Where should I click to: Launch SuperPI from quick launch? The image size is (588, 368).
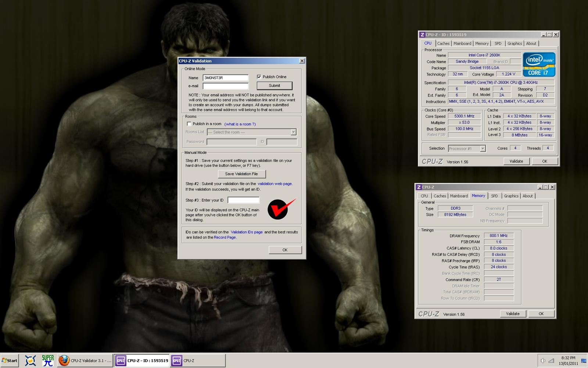pos(48,360)
